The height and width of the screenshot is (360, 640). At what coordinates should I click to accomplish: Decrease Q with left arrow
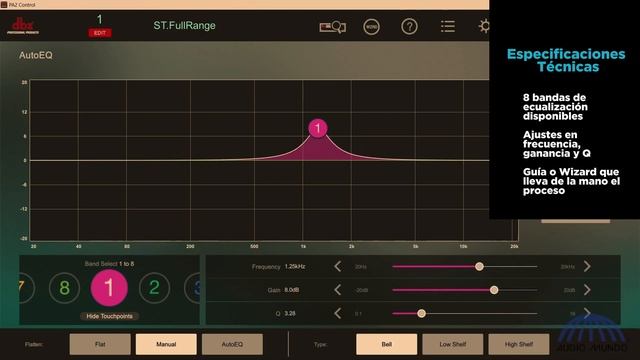pyautogui.click(x=338, y=313)
